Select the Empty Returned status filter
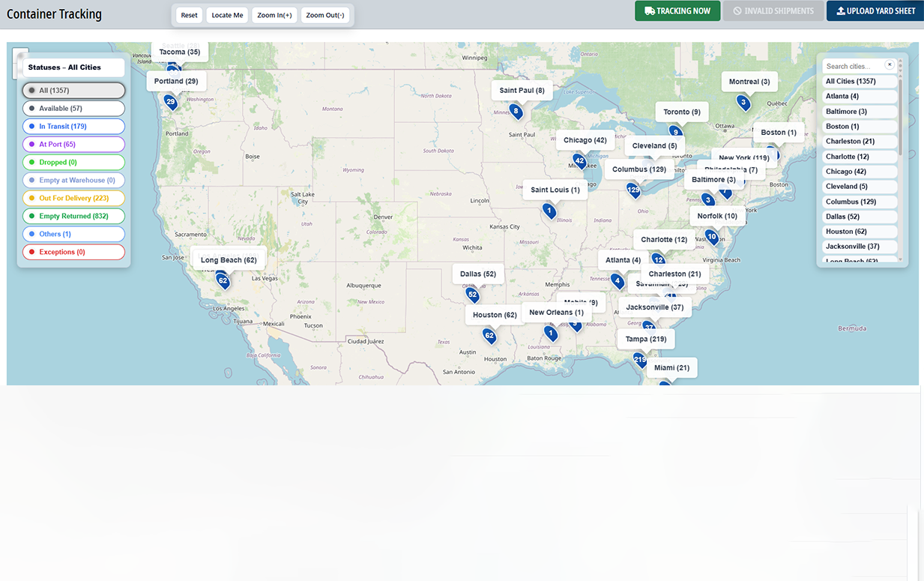This screenshot has width=924, height=581. coord(73,217)
